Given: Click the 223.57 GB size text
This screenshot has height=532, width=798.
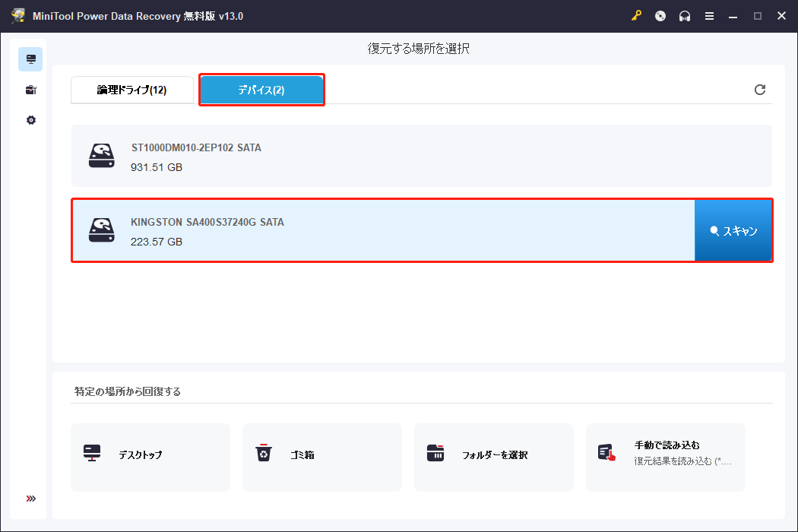Looking at the screenshot, I should click(157, 242).
